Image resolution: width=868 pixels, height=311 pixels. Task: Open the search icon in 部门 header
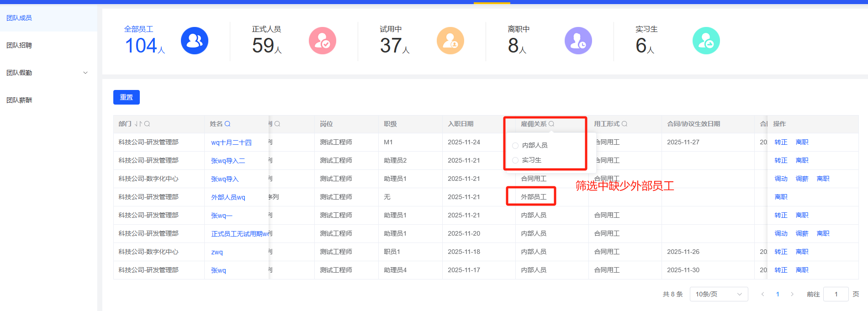tap(147, 124)
